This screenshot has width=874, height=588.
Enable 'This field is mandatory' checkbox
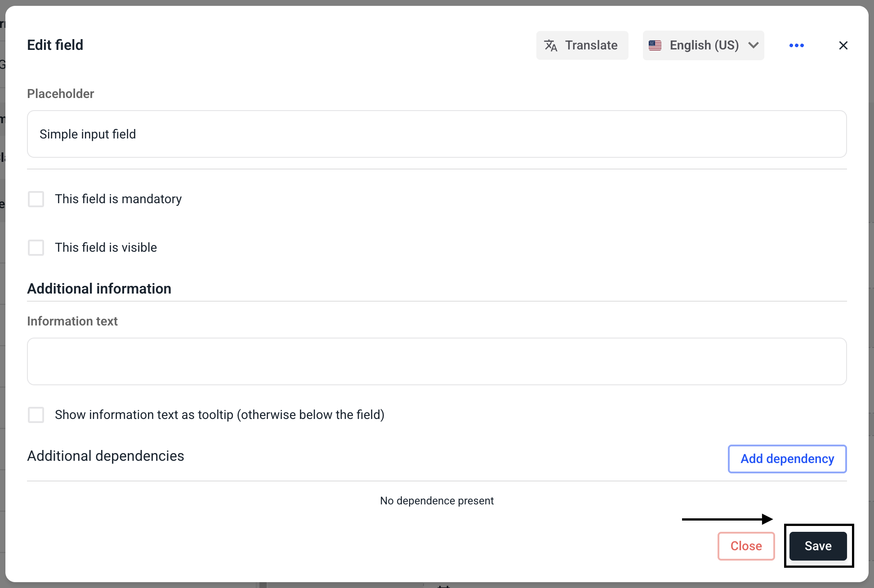36,199
